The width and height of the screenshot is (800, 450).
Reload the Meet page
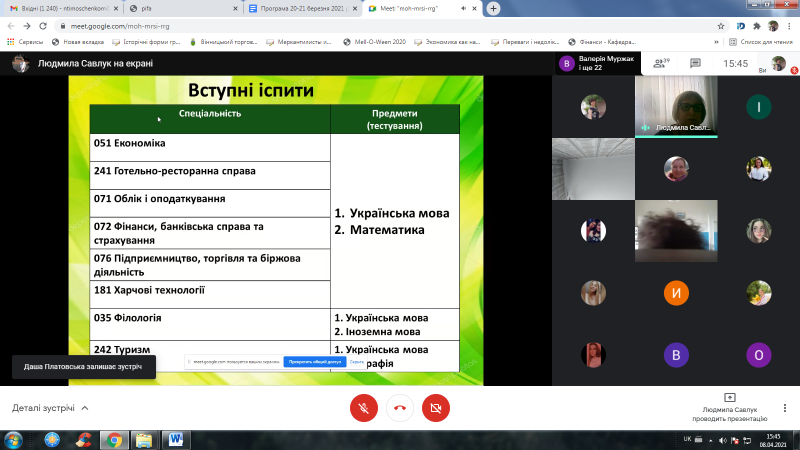click(x=43, y=26)
